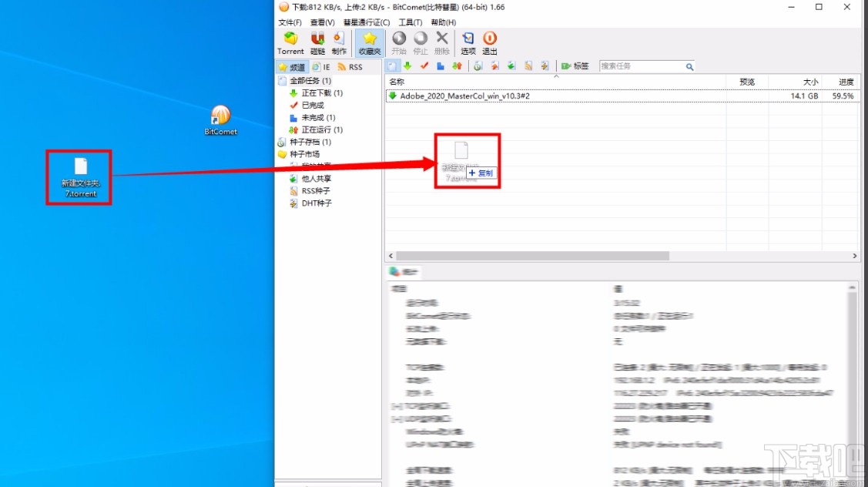Select RSS种子 in sidebar
This screenshot has width=868, height=487.
tap(316, 190)
